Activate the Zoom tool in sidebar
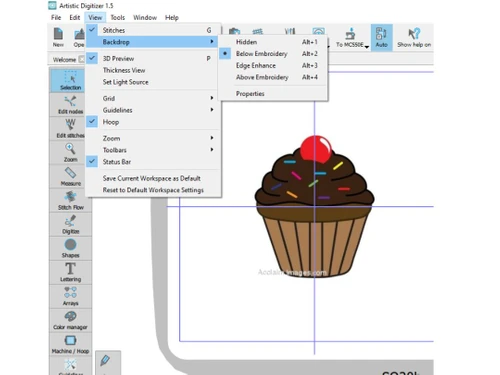The image size is (500, 375). pos(70,152)
